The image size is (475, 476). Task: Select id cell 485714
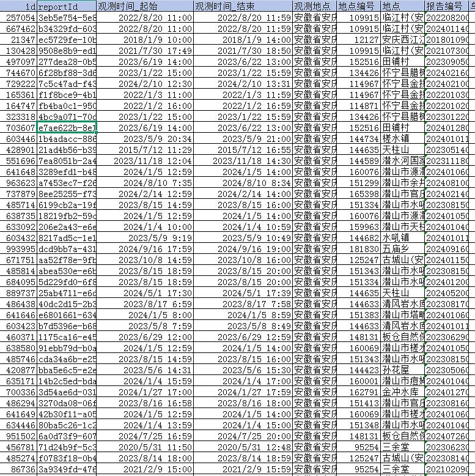(x=18, y=204)
